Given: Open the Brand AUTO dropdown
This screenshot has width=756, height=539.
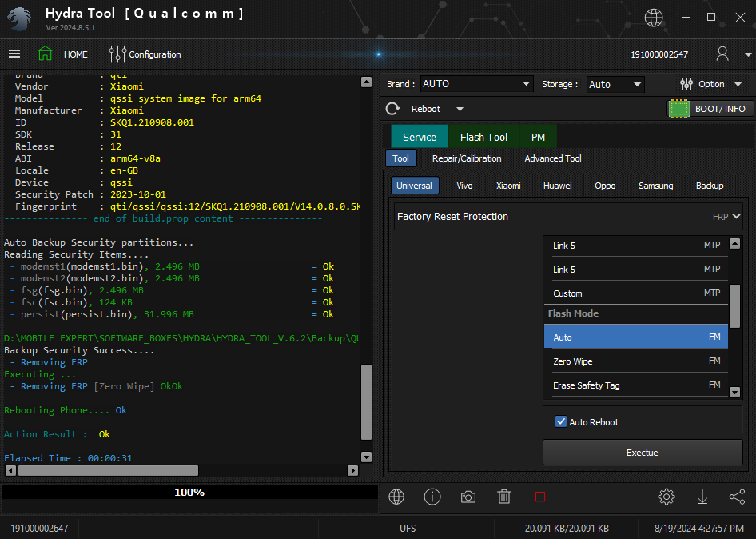Looking at the screenshot, I should pos(476,84).
